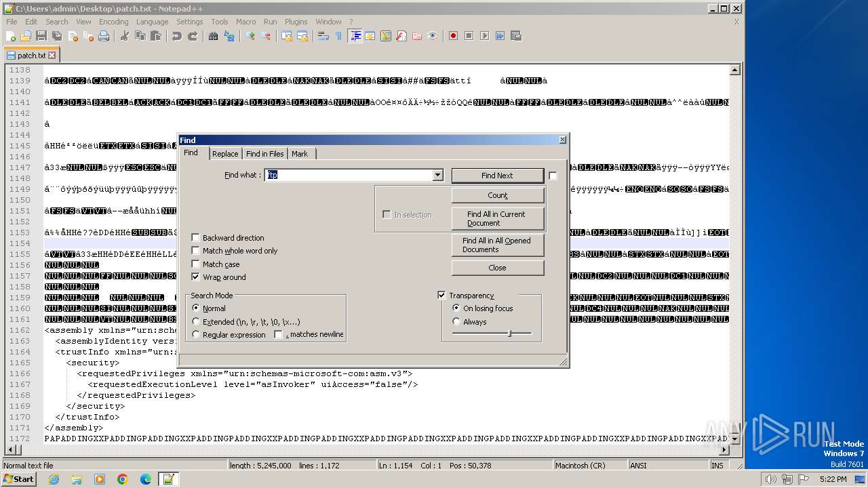Save the file with the floppy icon
This screenshot has width=868, height=488.
[x=41, y=36]
